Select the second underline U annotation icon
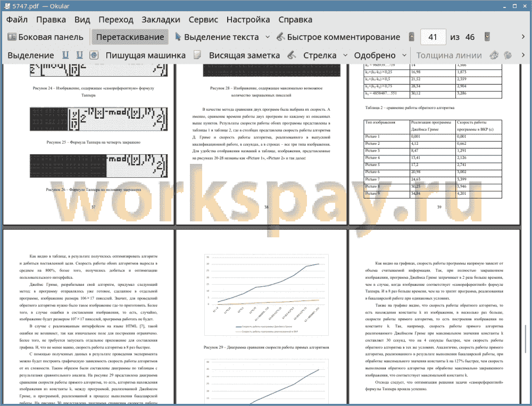The image size is (532, 406). pyautogui.click(x=79, y=55)
